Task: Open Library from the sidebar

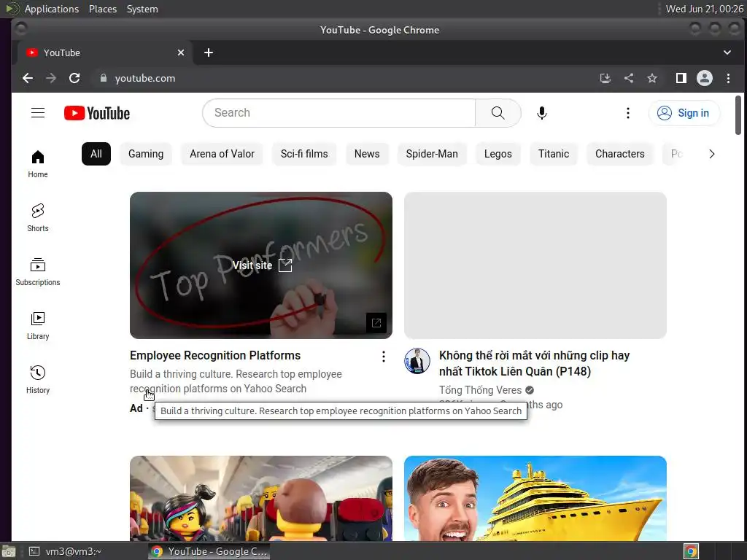Action: (x=38, y=326)
